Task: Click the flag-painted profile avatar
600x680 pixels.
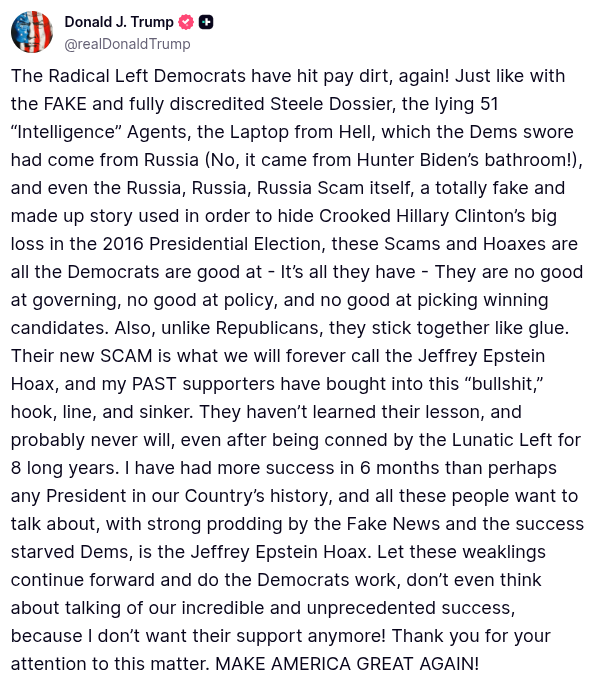Action: tap(32, 32)
